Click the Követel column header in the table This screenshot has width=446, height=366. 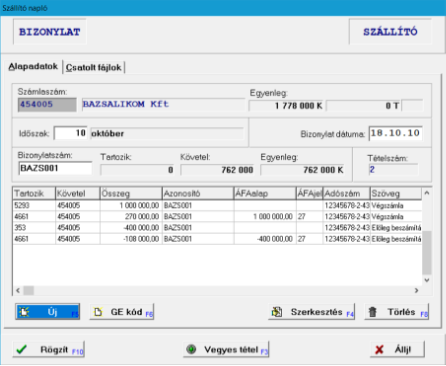[78, 193]
